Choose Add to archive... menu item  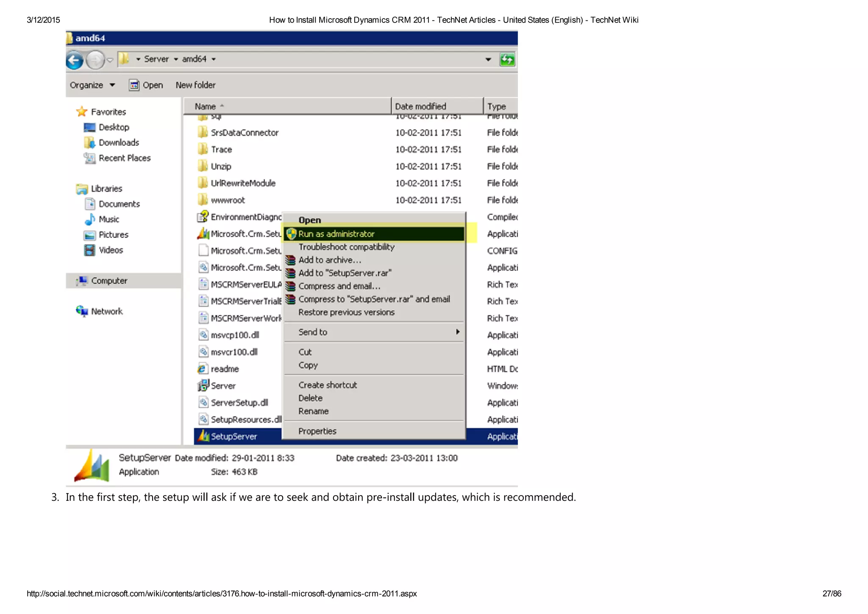pyautogui.click(x=374, y=260)
